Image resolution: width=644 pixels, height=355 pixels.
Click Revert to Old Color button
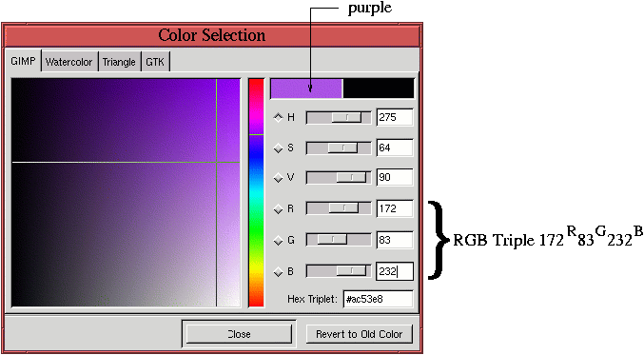(x=359, y=334)
